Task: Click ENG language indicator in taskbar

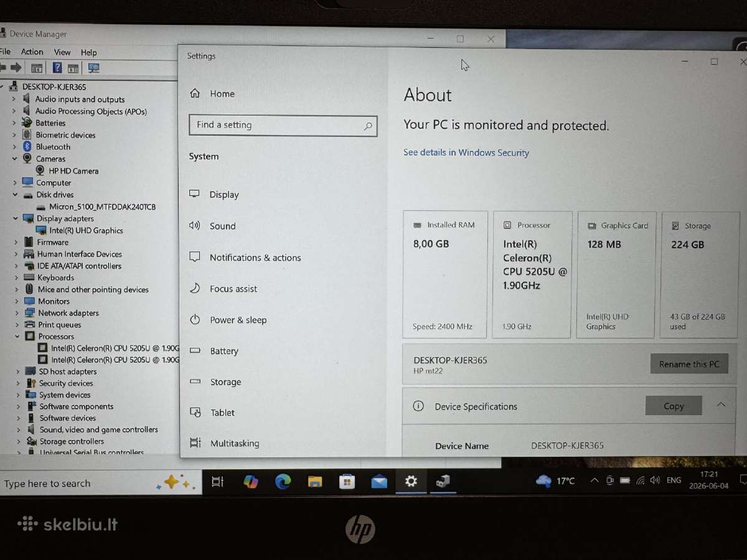Action: click(674, 480)
